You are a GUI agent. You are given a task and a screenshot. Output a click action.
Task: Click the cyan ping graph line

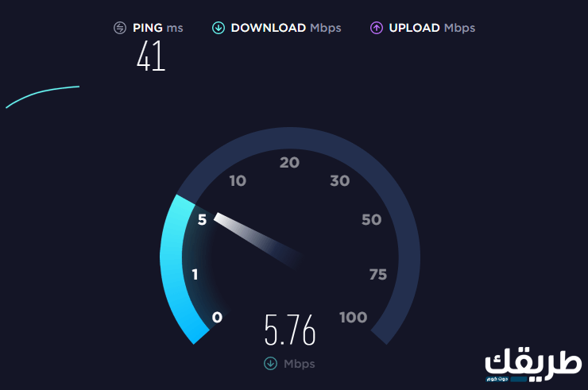coord(42,97)
